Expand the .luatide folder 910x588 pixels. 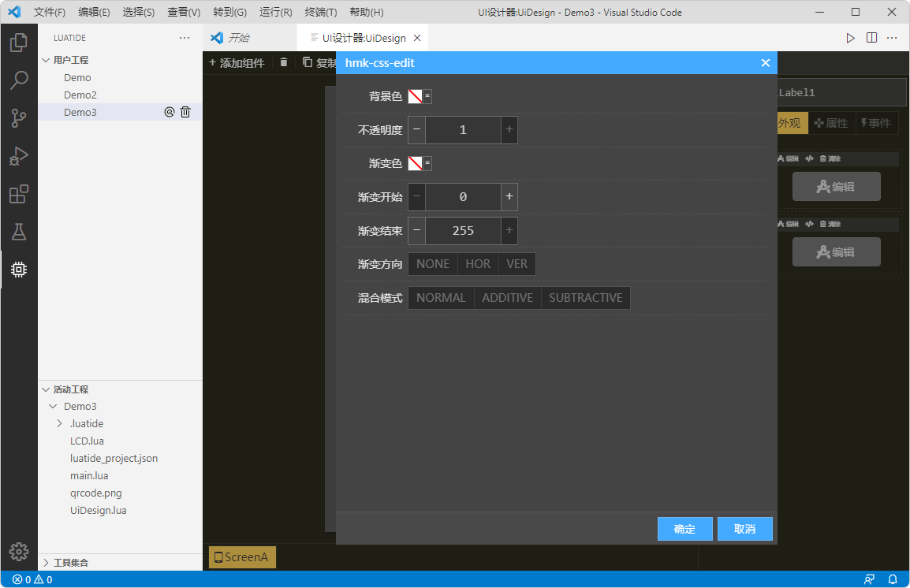[59, 423]
